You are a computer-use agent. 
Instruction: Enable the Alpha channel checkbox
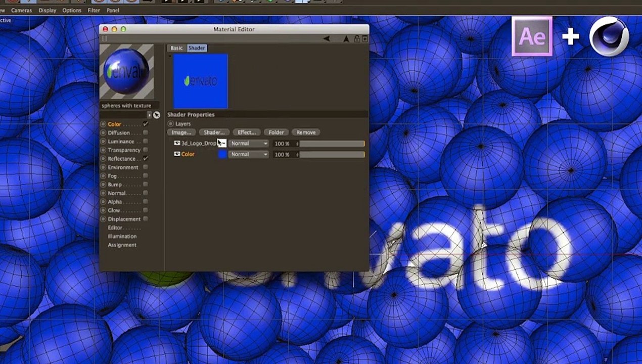(146, 202)
